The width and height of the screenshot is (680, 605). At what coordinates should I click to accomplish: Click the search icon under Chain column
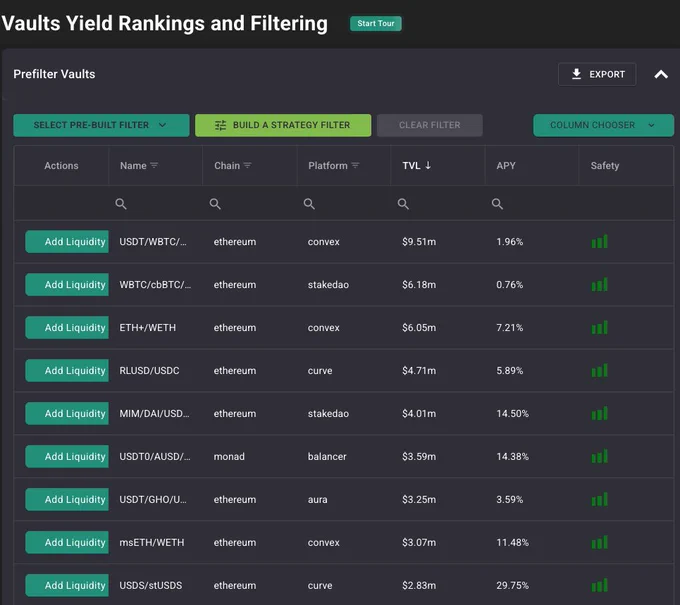[215, 204]
